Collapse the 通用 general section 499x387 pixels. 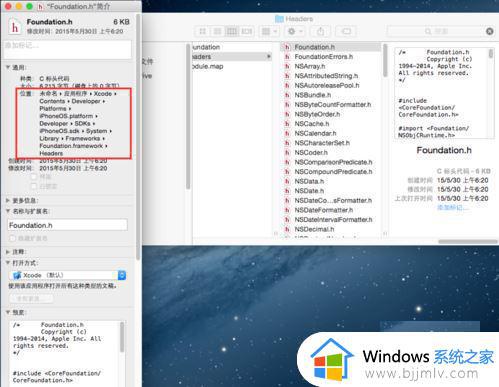coord(8,67)
